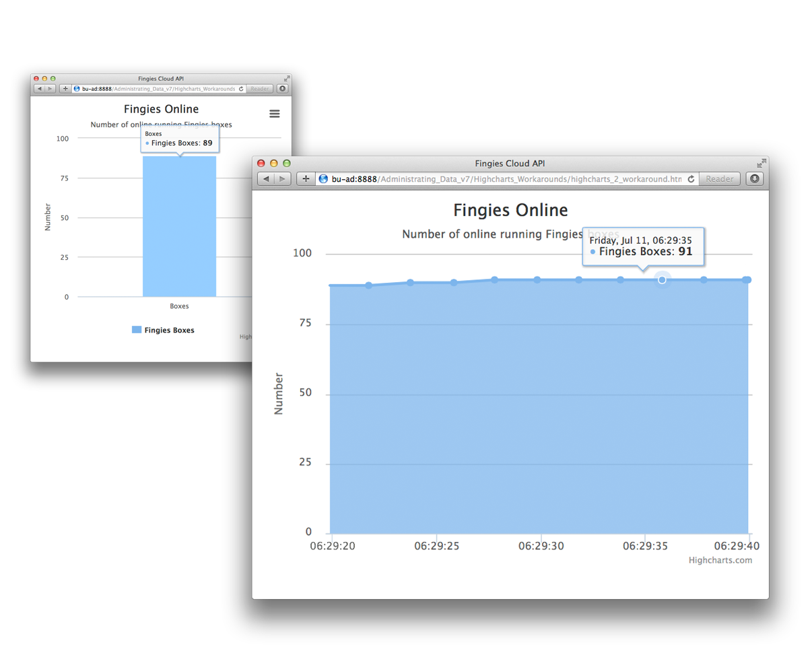Click the front window address bar

505,179
